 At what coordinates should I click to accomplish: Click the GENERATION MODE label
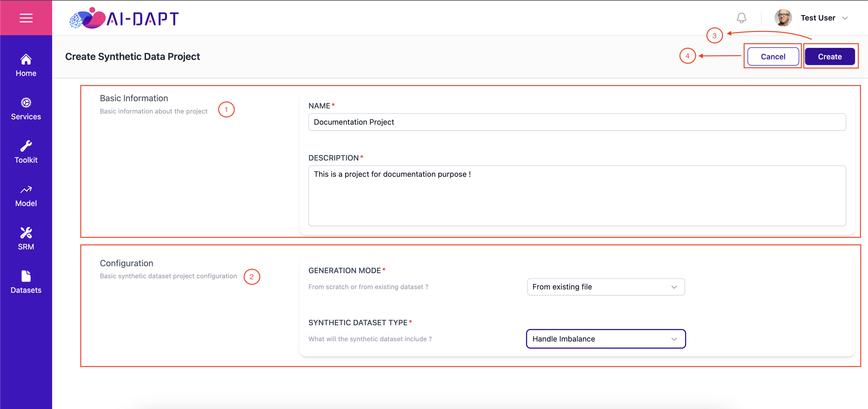coord(344,271)
